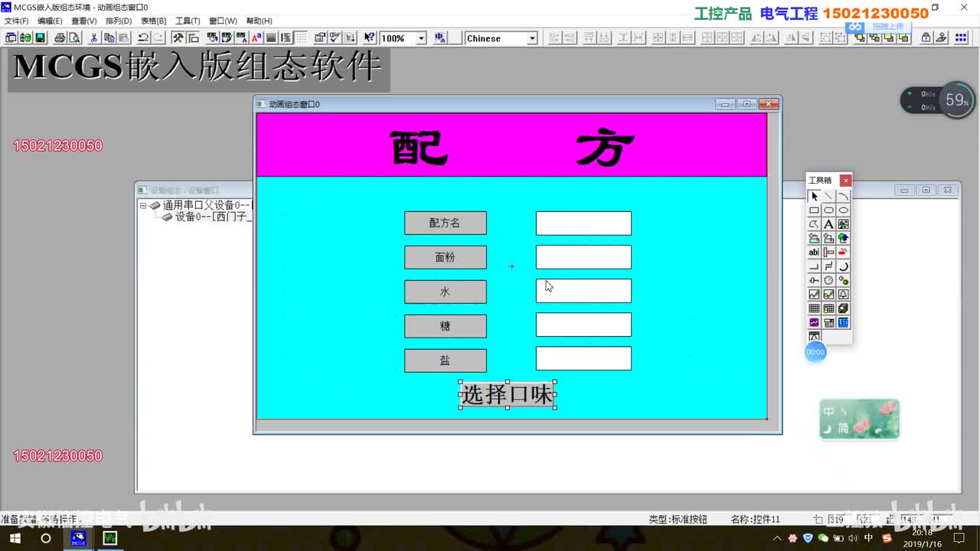This screenshot has height=551, width=980.
Task: Click the input box next to 糖
Action: [583, 324]
